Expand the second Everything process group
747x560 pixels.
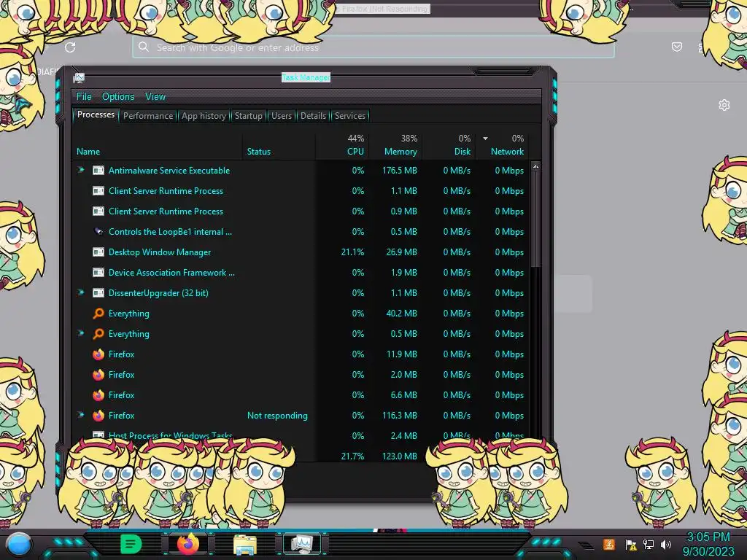[81, 333]
